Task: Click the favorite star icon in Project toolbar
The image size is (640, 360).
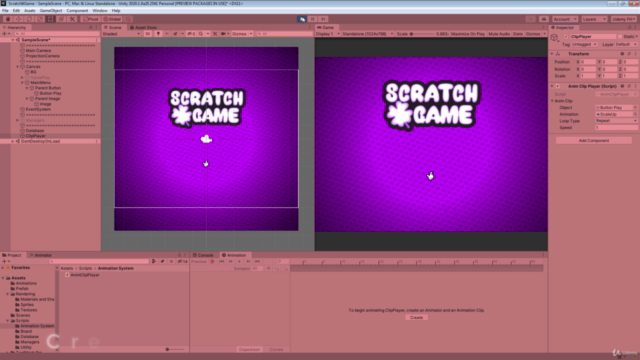Action: (x=171, y=261)
